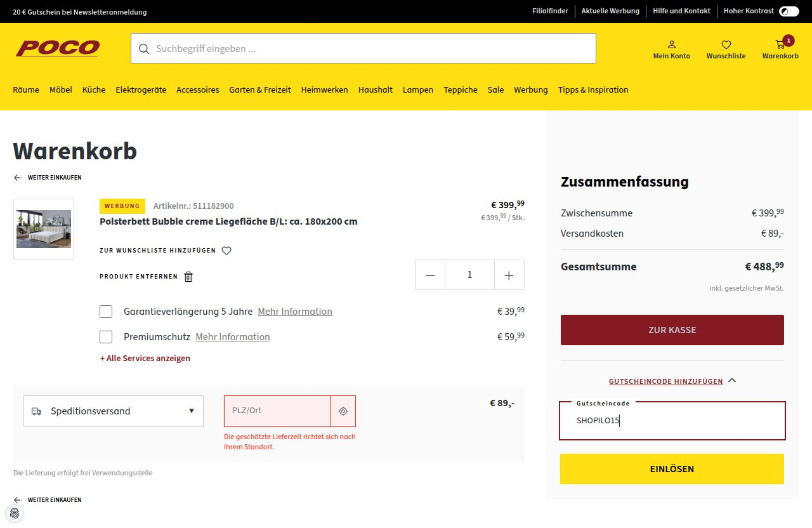Open the Accessoires menu
This screenshot has height=528, width=812.
coord(198,89)
